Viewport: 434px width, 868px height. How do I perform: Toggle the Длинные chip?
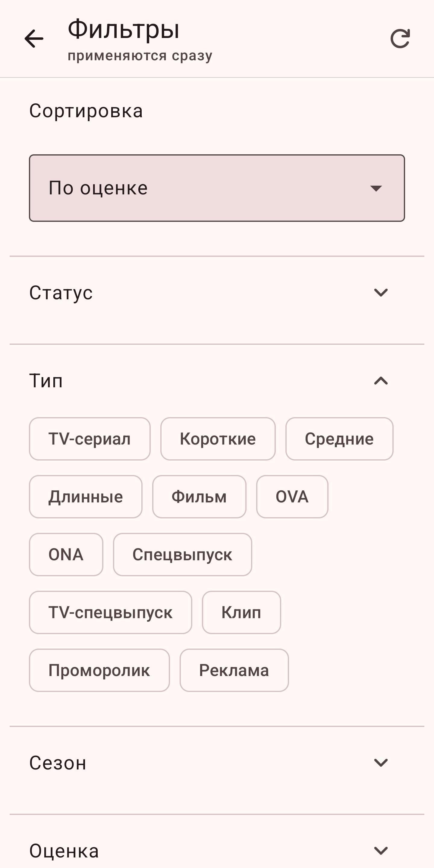click(x=86, y=497)
